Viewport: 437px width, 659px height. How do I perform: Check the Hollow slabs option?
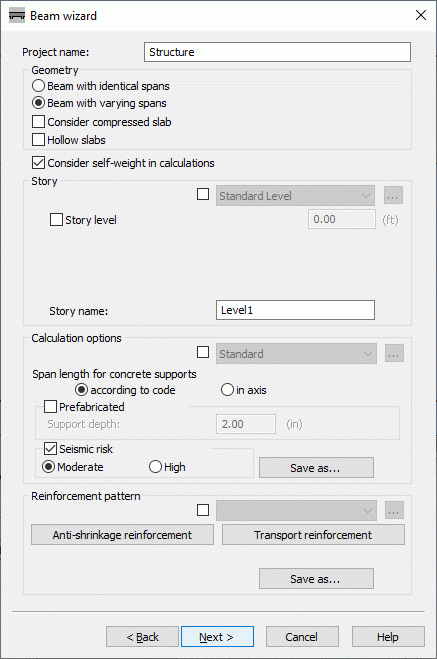(69, 140)
